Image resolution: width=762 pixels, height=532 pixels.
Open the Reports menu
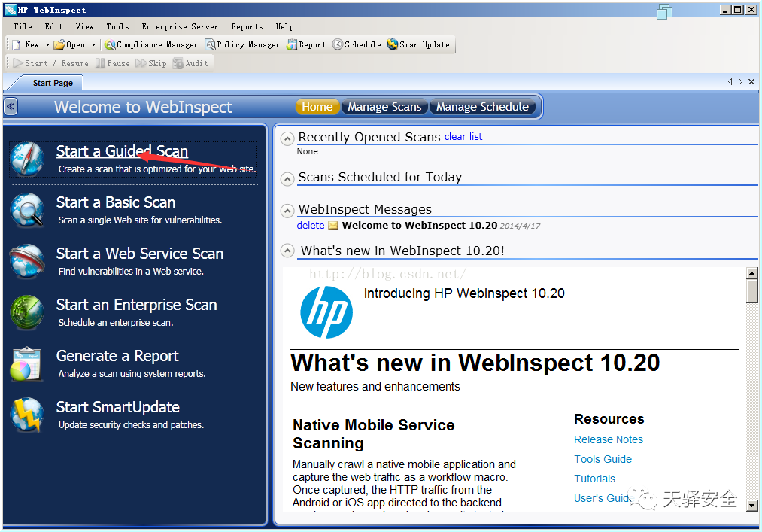click(x=247, y=27)
